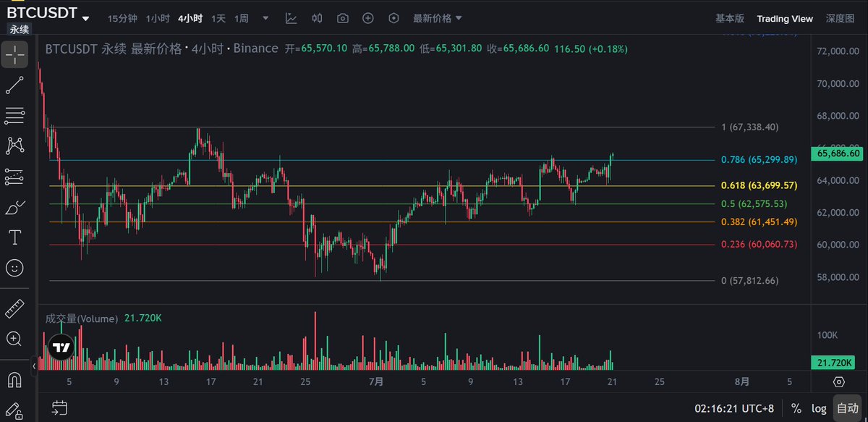The height and width of the screenshot is (422, 868).
Task: Switch to 1周 interval
Action: pos(242,18)
